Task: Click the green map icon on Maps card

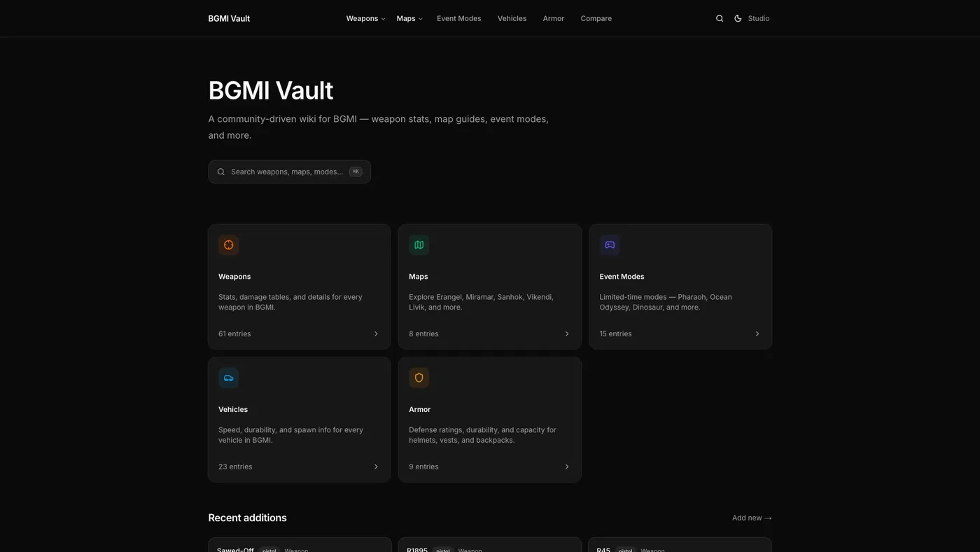Action: coord(419,245)
